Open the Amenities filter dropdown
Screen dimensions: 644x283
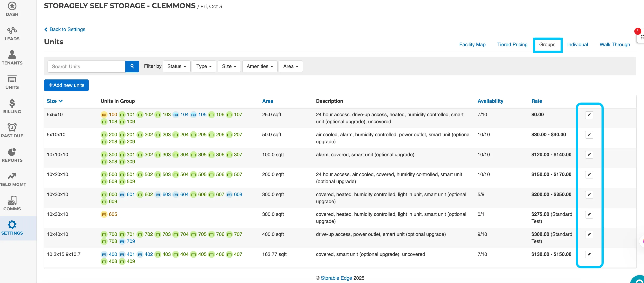coord(259,66)
